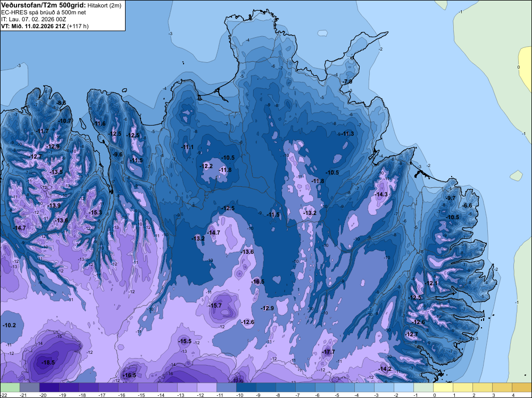
Task: Click the legend swatch labeled -10
Action: coord(246,387)
